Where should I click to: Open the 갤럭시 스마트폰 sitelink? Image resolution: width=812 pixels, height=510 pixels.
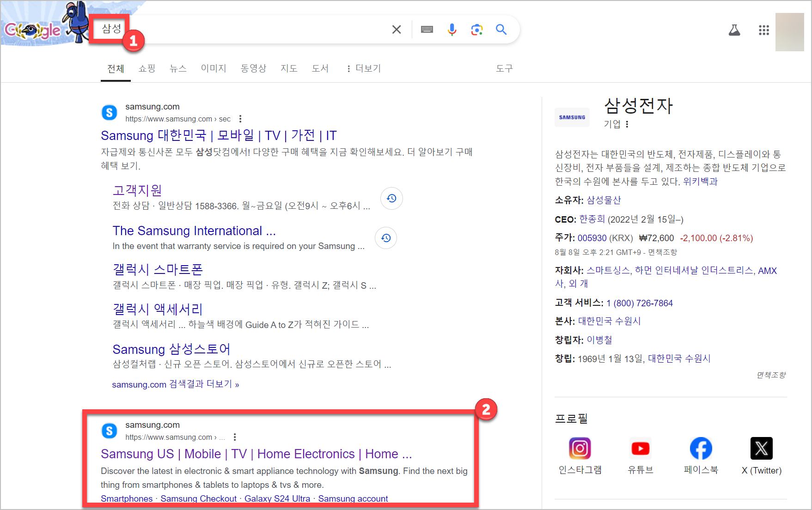(x=158, y=269)
